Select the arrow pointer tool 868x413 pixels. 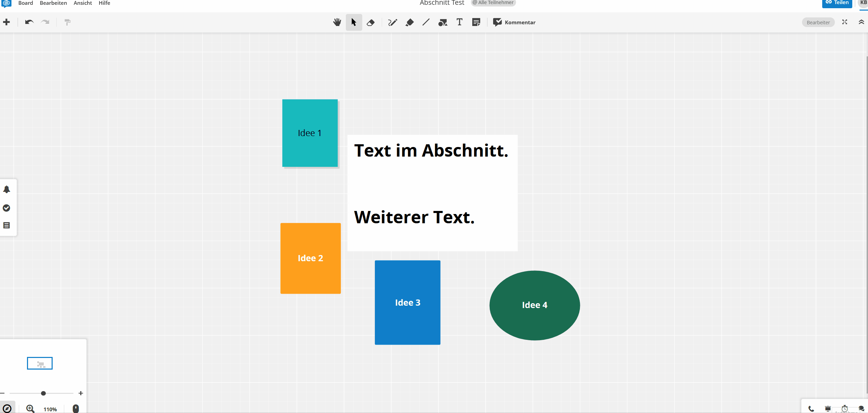pyautogui.click(x=354, y=22)
